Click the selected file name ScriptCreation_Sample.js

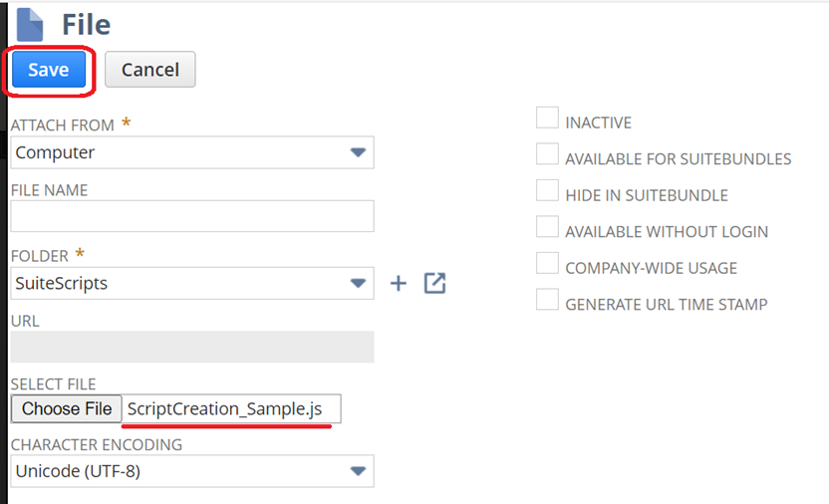click(225, 409)
